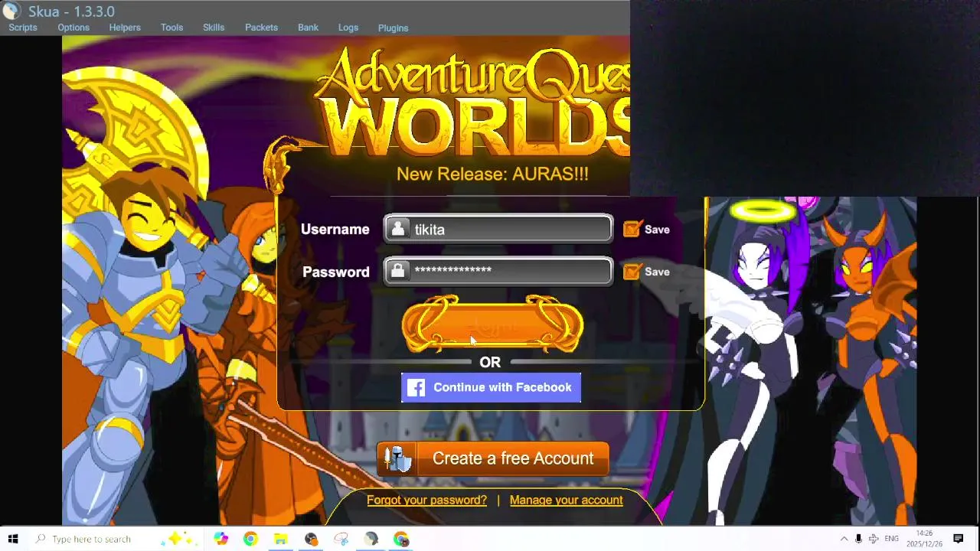The height and width of the screenshot is (551, 980).
Task: Open the Copilot icon in taskbar
Action: click(x=221, y=539)
